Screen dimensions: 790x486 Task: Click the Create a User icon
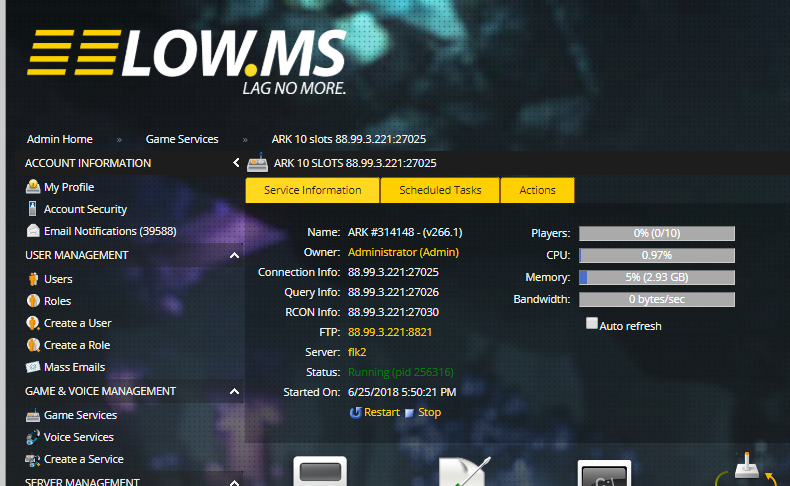click(x=33, y=323)
